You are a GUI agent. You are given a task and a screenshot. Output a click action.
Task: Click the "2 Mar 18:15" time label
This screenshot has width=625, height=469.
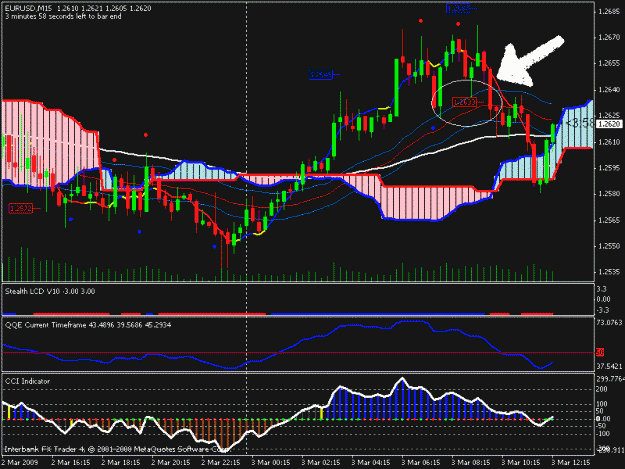[120, 463]
